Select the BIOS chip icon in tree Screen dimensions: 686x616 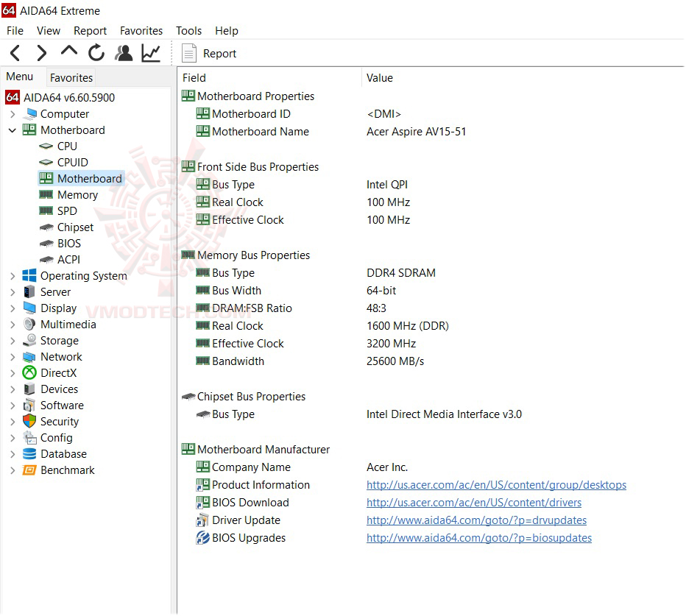tap(46, 244)
